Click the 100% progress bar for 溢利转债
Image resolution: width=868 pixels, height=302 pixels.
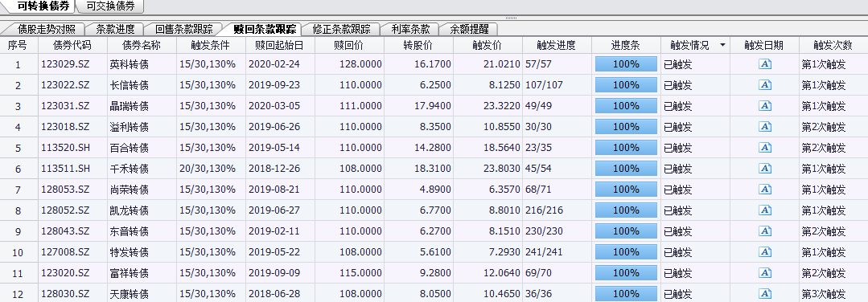(626, 127)
